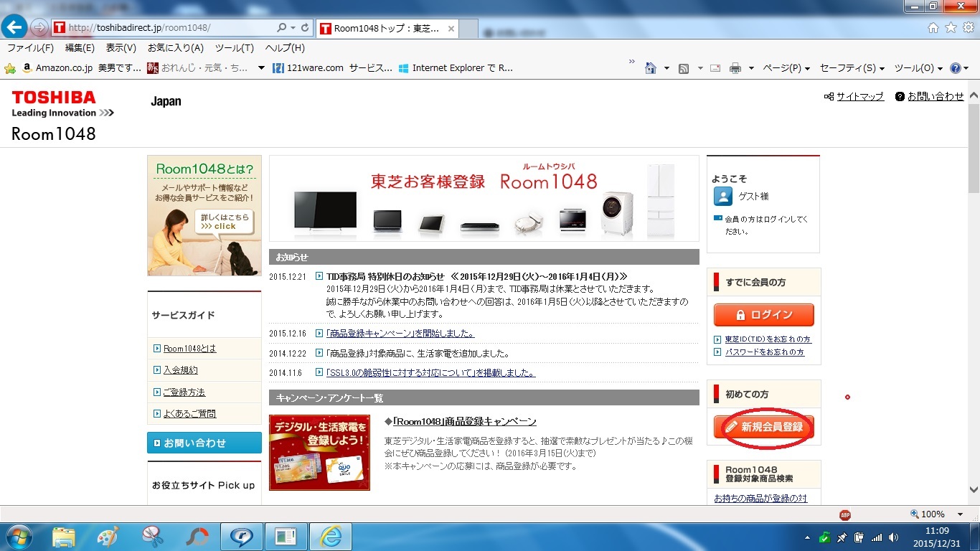Screen dimensions: 980x551
Task: Click the browser forward arrow button
Action: pos(39,28)
